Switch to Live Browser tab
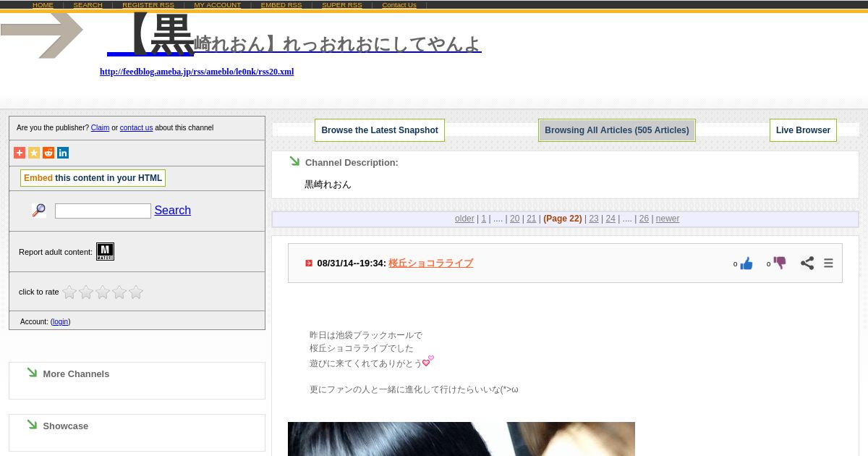868x456 pixels. pyautogui.click(x=803, y=130)
